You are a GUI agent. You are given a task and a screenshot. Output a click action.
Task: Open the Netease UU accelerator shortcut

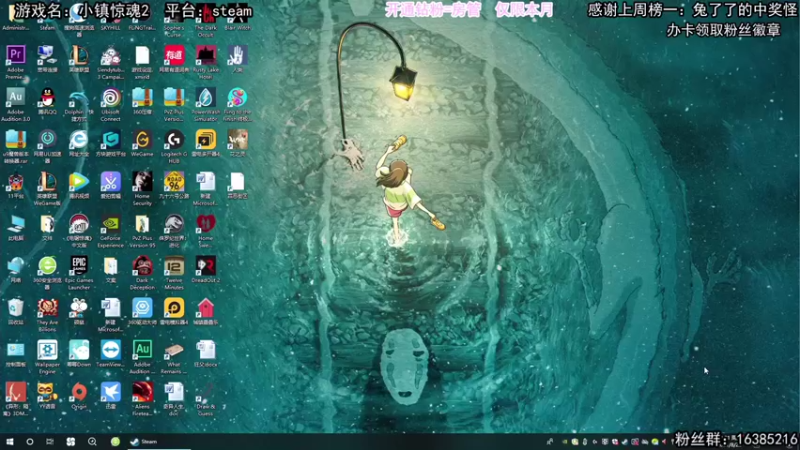click(47, 140)
